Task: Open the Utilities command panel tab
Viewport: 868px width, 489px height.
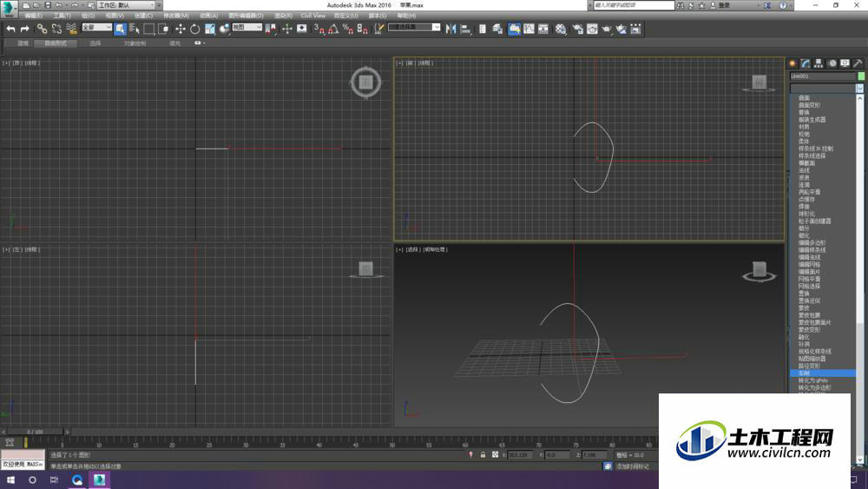Action: tap(858, 63)
